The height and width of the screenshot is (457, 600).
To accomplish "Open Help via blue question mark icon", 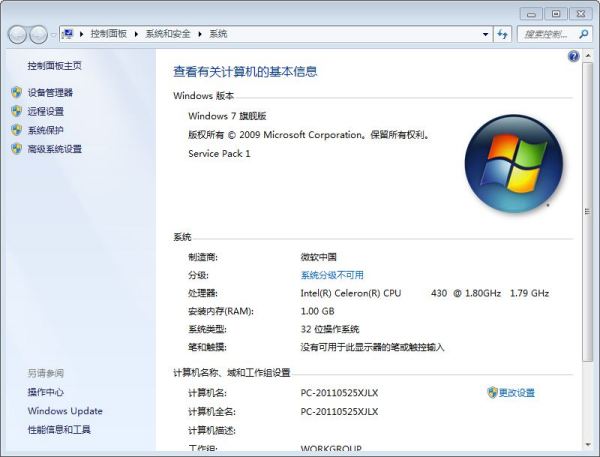I will coord(574,57).
